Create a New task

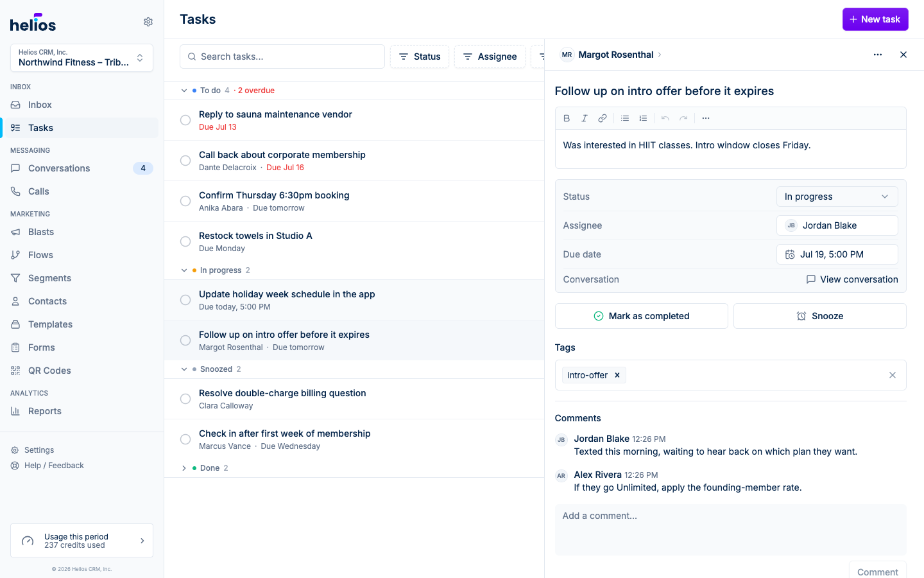(x=875, y=19)
